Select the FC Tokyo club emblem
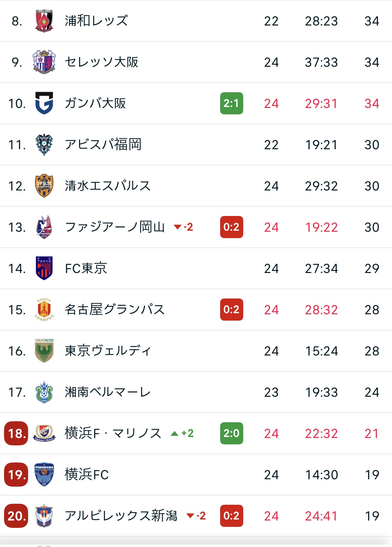 click(x=44, y=268)
